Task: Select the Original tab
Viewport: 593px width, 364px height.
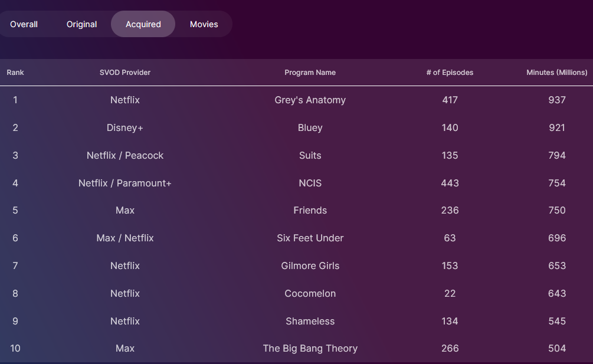Action: pyautogui.click(x=82, y=24)
